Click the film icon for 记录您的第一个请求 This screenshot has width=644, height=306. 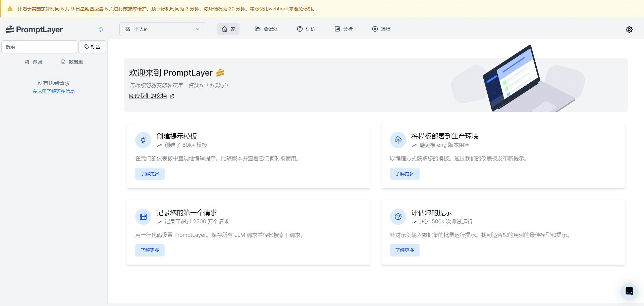[x=143, y=217]
